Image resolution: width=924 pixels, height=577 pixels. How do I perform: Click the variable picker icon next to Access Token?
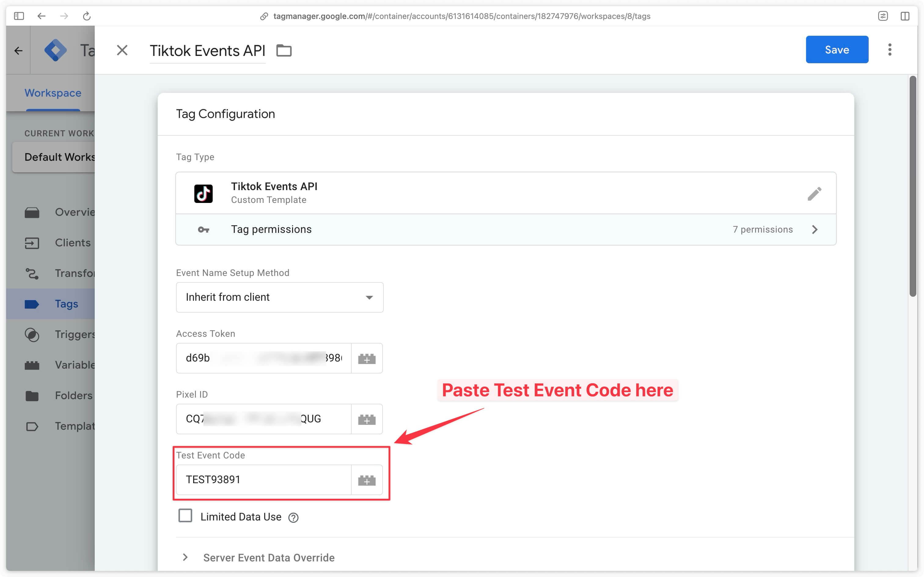(x=367, y=358)
